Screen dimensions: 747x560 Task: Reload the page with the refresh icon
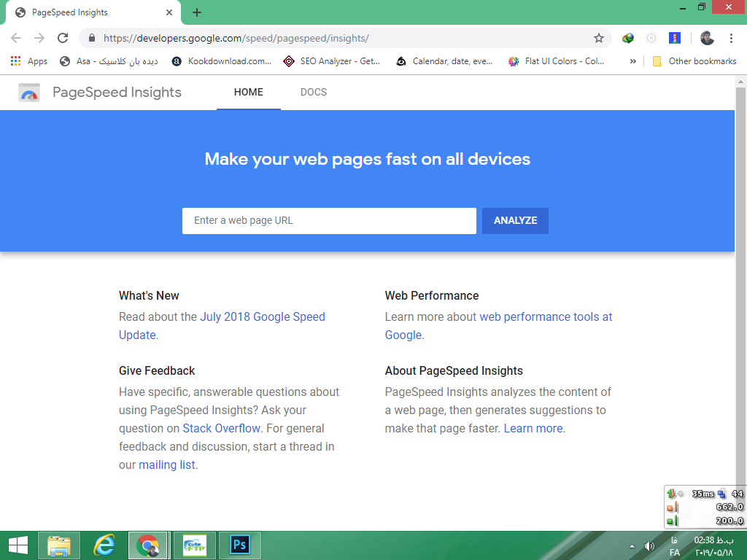(x=63, y=38)
